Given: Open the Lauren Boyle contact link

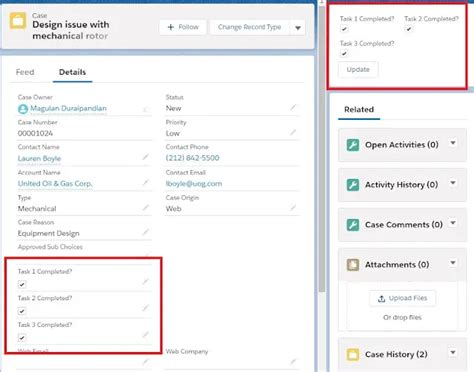Looking at the screenshot, I should [39, 158].
